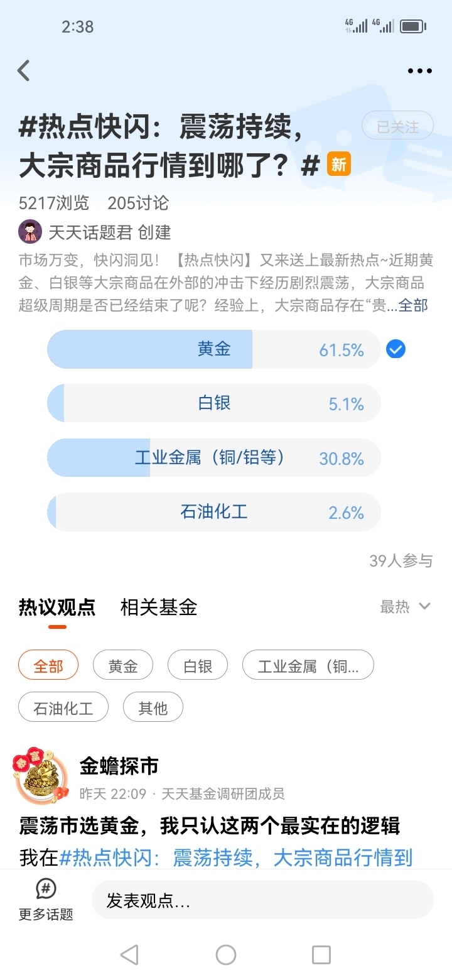
Task: Vote for 工业金属（铜/铝等） option
Action: (x=213, y=457)
